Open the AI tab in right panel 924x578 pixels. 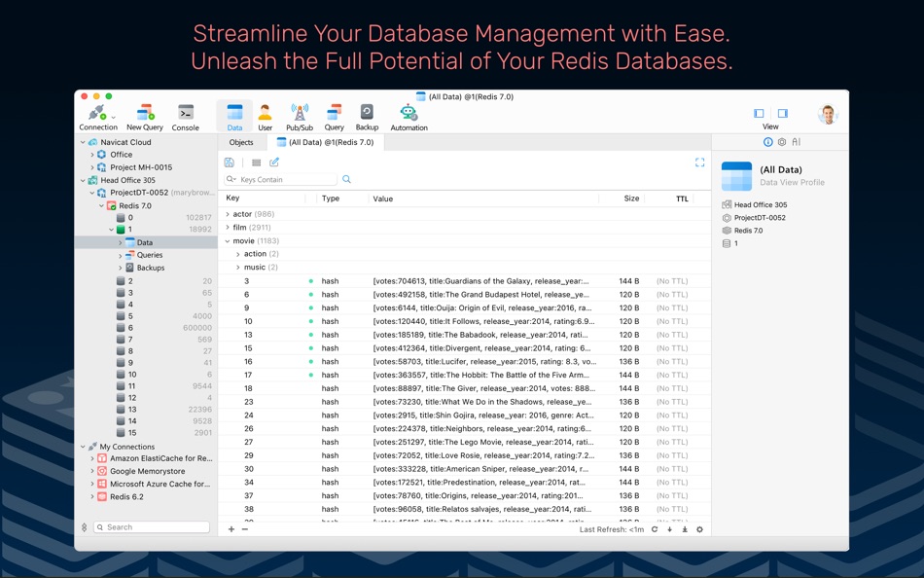pos(797,142)
